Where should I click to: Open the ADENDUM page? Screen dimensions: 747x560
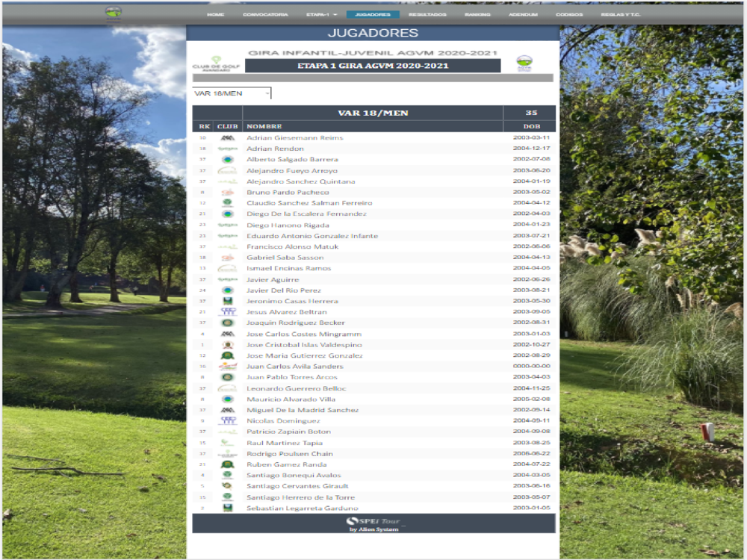[x=523, y=15]
